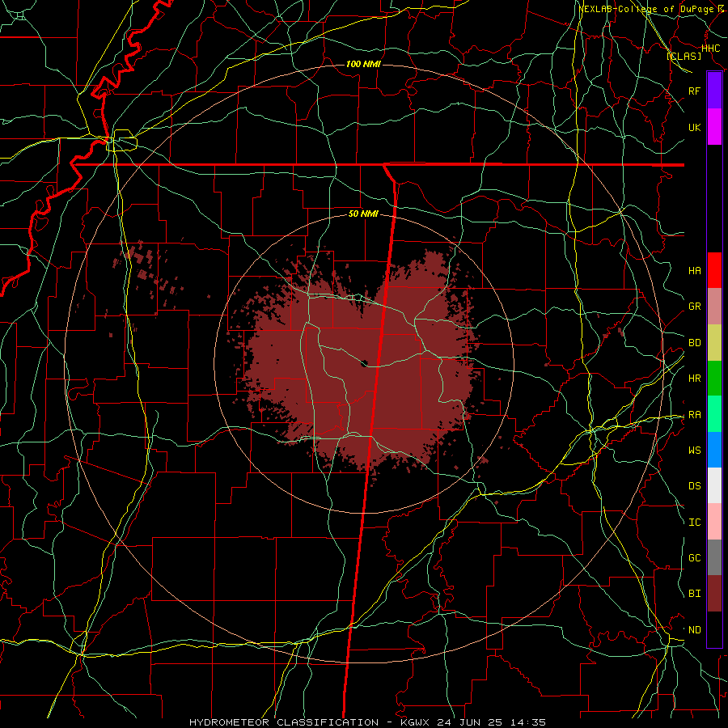The image size is (728, 728).
Task: Click the GC legend label
Action: tap(694, 558)
